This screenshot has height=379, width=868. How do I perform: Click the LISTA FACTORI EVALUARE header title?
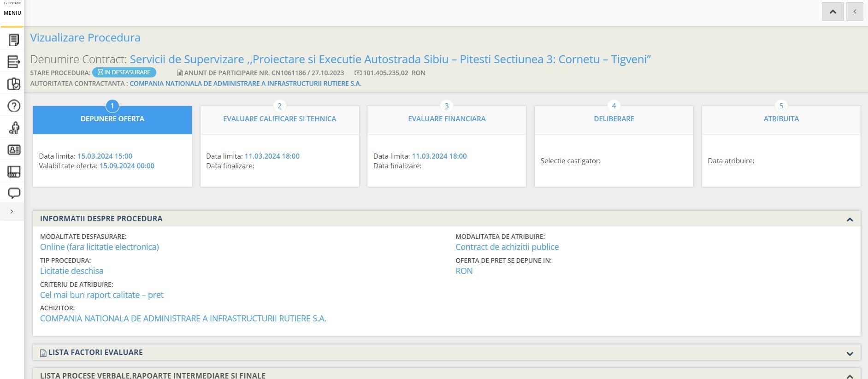(95, 352)
